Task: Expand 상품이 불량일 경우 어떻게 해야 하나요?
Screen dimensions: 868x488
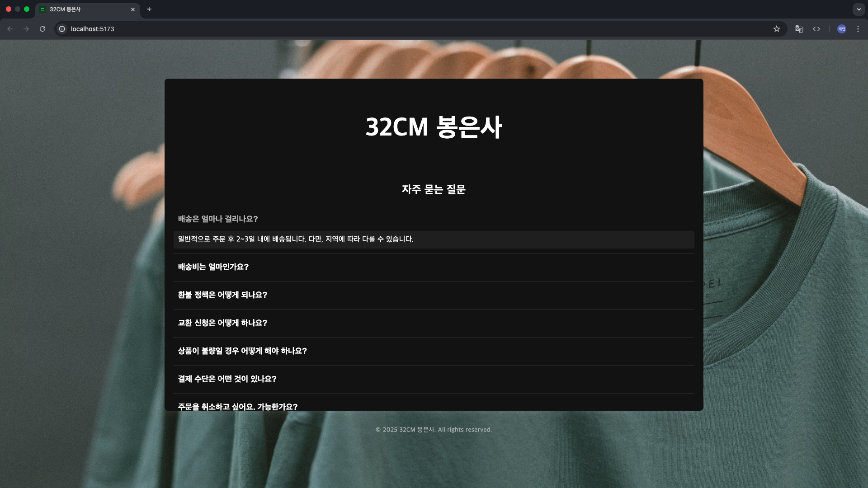Action: tap(434, 351)
